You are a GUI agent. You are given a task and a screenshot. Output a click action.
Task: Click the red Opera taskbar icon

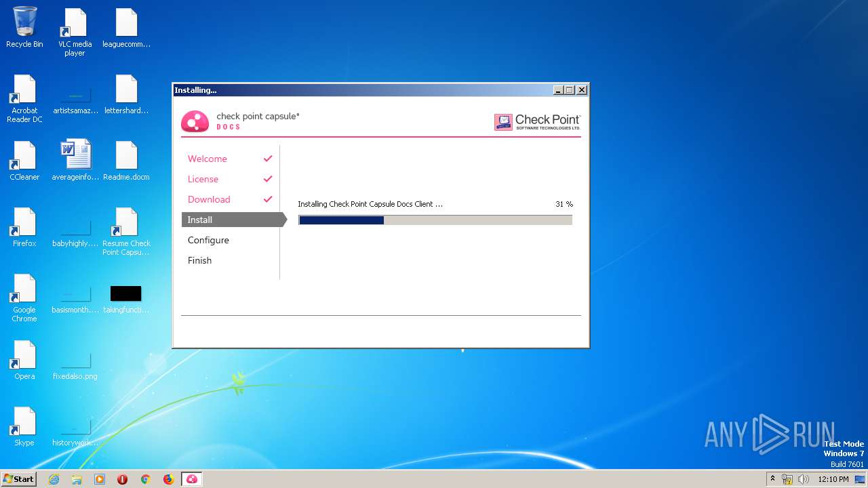(x=123, y=479)
